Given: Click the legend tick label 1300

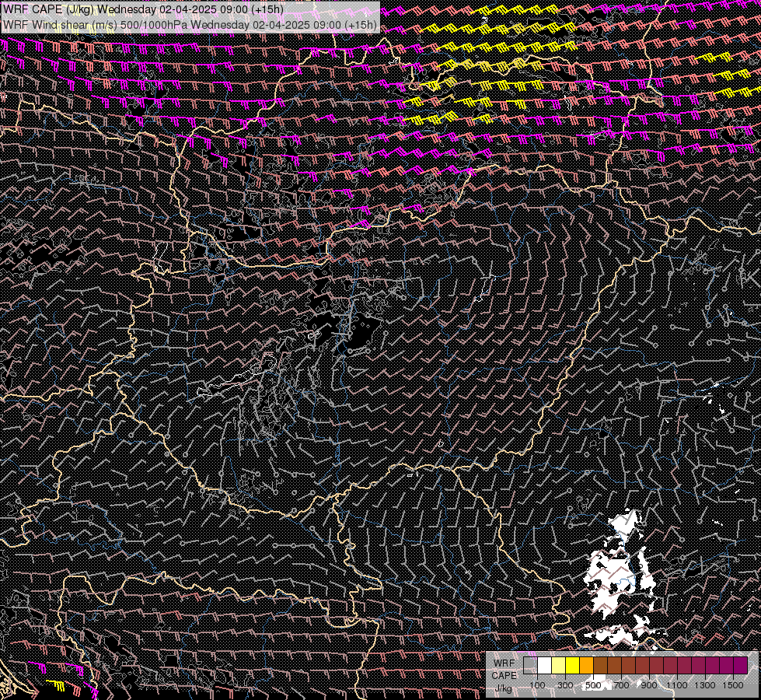Looking at the screenshot, I should click(705, 685).
